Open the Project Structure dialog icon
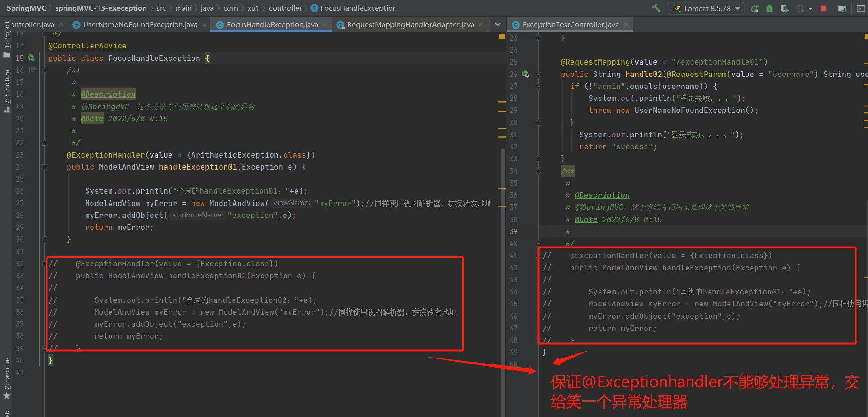Screen dimensions: 868x417 (842, 8)
